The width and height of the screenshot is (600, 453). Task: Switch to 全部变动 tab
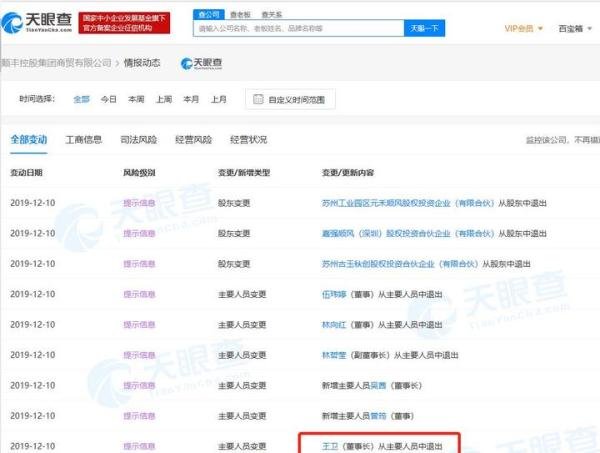pyautogui.click(x=29, y=140)
